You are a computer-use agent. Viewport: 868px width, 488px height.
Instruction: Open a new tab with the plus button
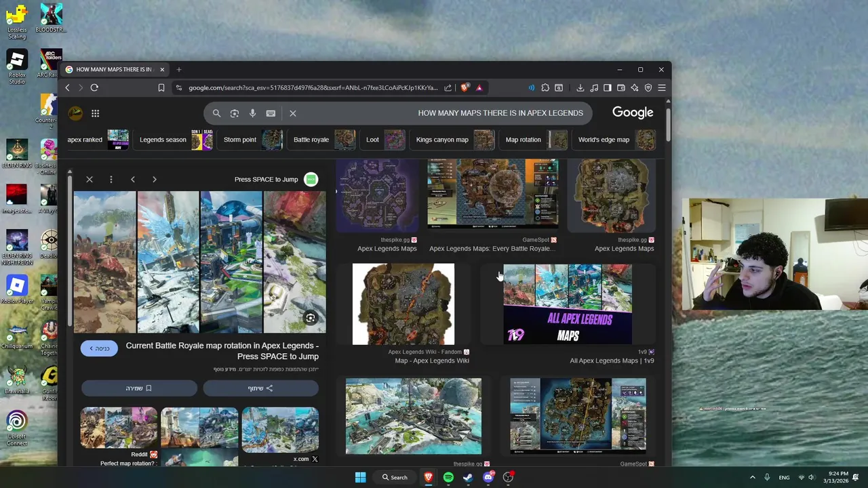(179, 69)
